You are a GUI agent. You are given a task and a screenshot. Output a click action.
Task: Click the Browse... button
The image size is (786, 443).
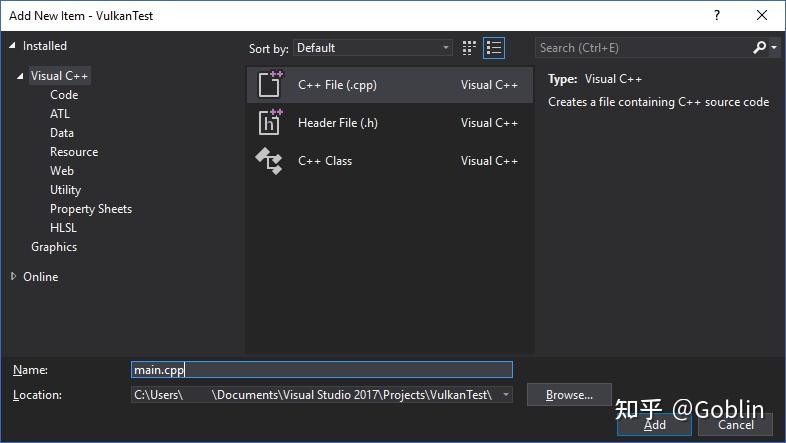[569, 395]
